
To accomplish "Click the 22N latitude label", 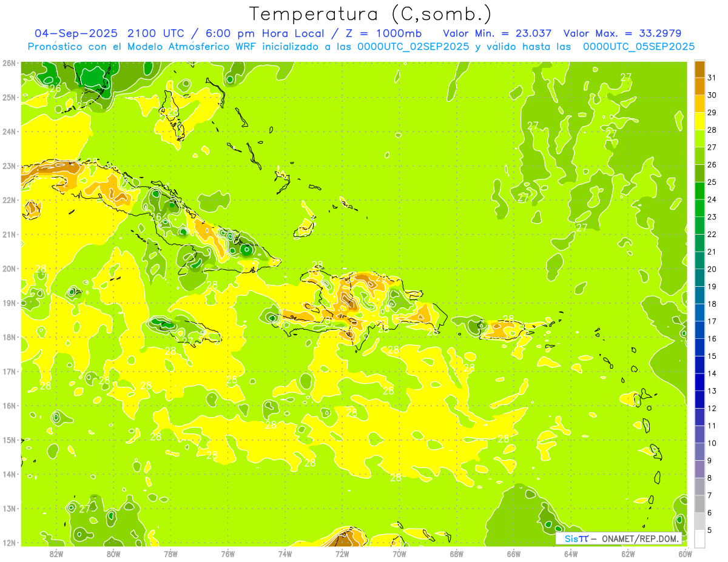I will [8, 200].
